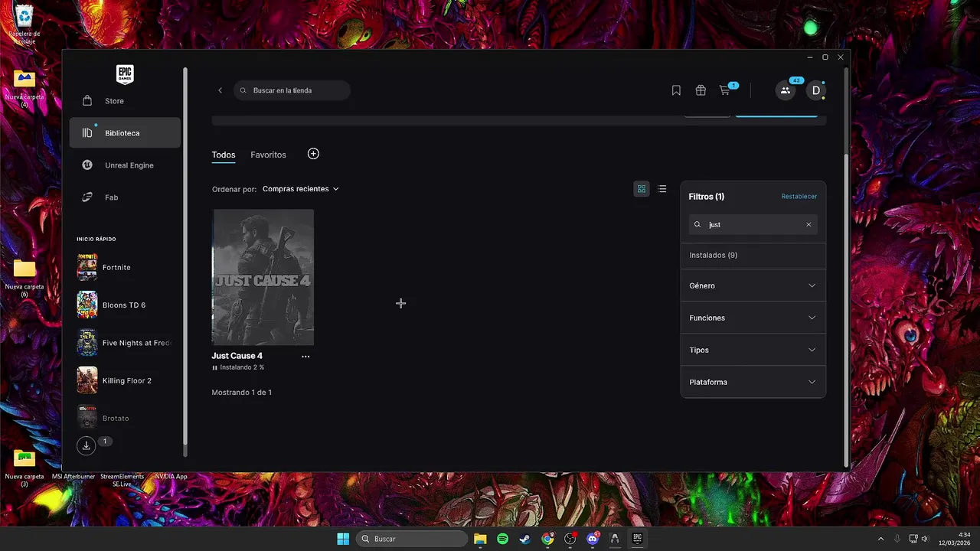
Task: Focus the Buscar en la tienda field
Action: pyautogui.click(x=292, y=90)
